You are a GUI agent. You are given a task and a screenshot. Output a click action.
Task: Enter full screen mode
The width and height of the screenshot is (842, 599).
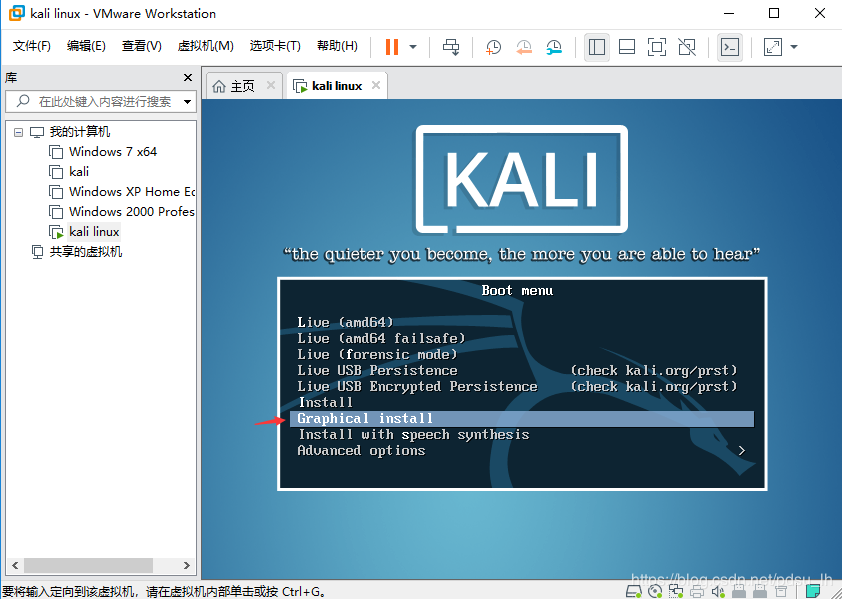coord(657,47)
